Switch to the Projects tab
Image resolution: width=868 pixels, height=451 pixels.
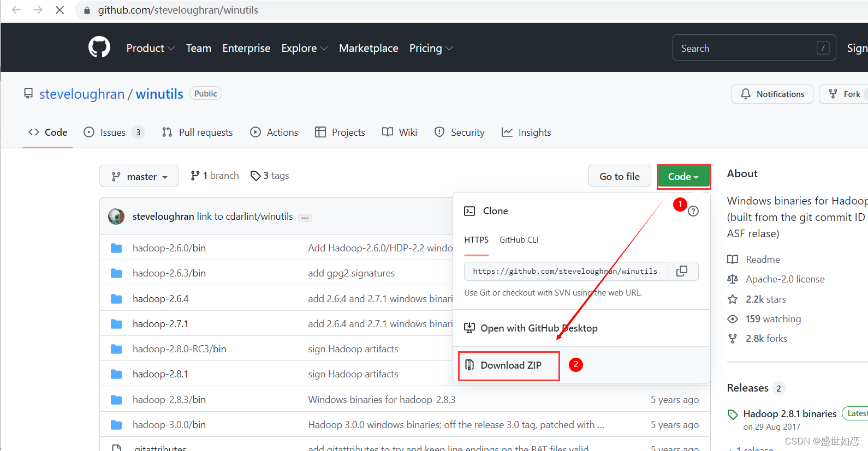[340, 133]
